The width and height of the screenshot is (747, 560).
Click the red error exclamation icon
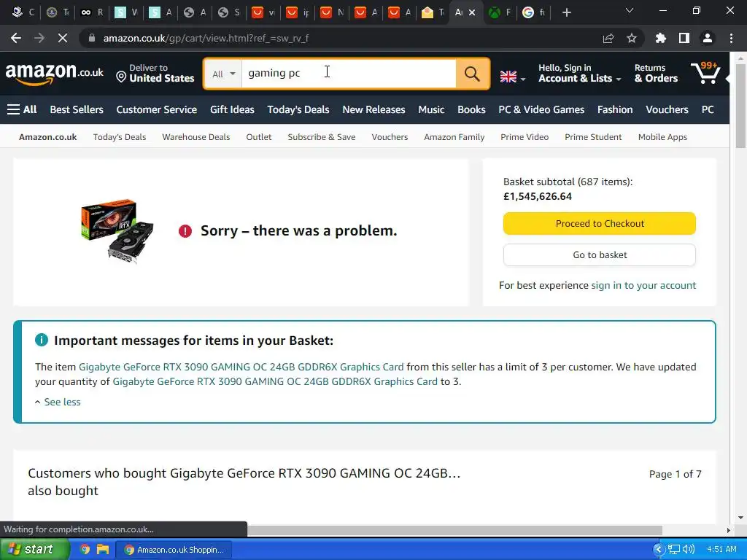click(185, 231)
